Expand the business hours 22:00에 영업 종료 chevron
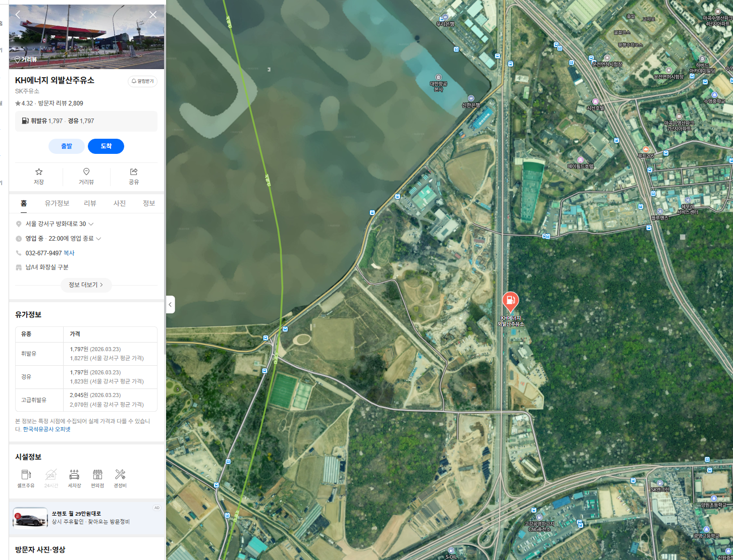 coord(98,239)
